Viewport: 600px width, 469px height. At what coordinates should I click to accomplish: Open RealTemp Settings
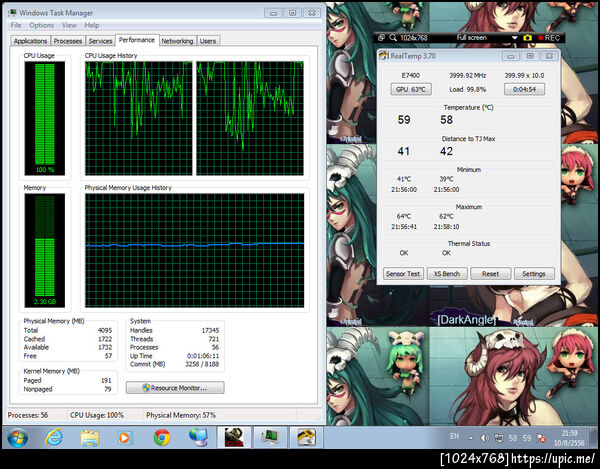click(534, 274)
